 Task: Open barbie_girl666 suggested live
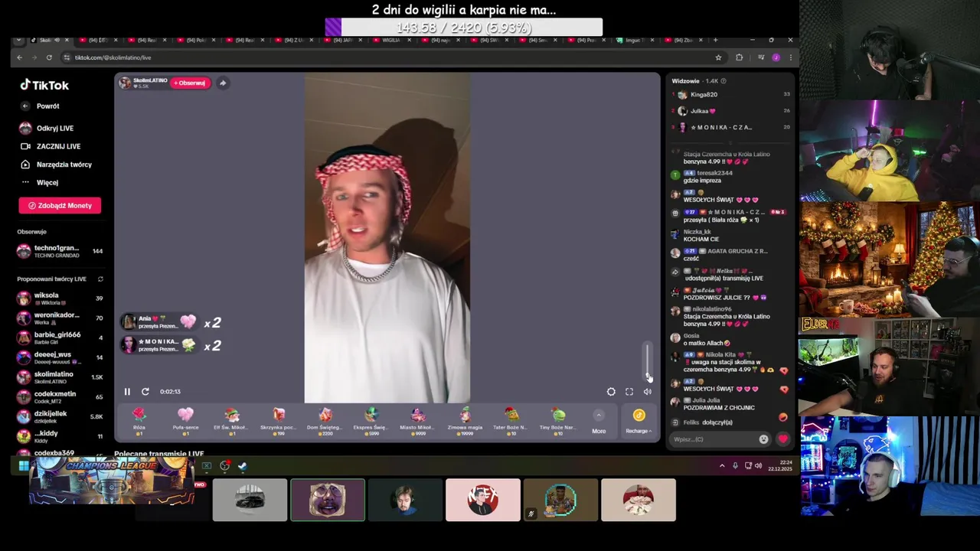tap(60, 337)
